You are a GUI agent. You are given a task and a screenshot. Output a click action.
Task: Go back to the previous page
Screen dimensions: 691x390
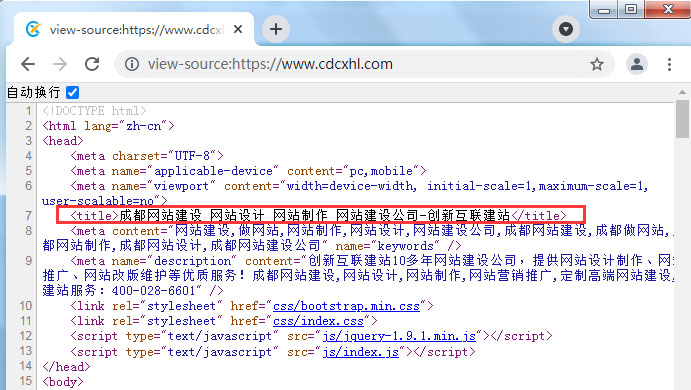point(28,64)
